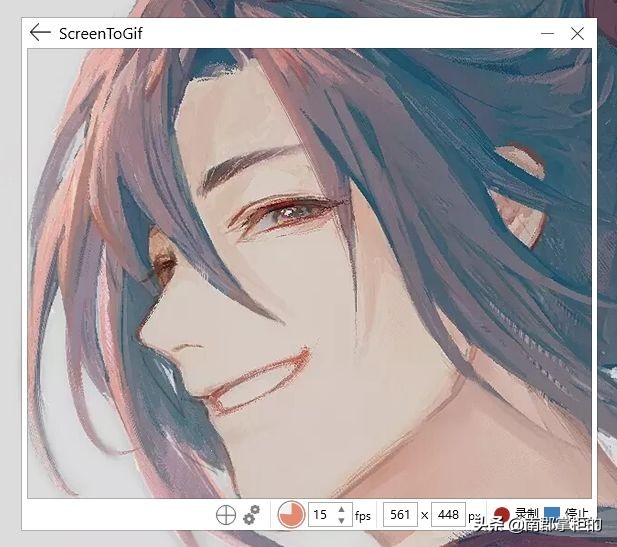Click the red record circle icon
Screen dimensions: 617x547
(x=502, y=516)
